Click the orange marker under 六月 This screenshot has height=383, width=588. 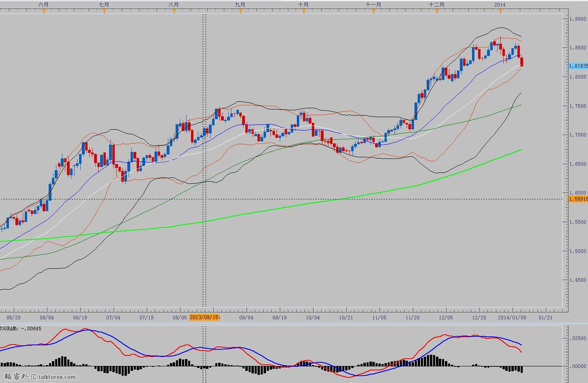coord(44,11)
